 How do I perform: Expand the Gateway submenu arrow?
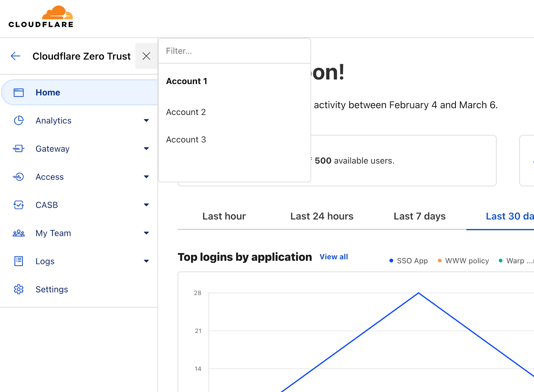tap(146, 149)
